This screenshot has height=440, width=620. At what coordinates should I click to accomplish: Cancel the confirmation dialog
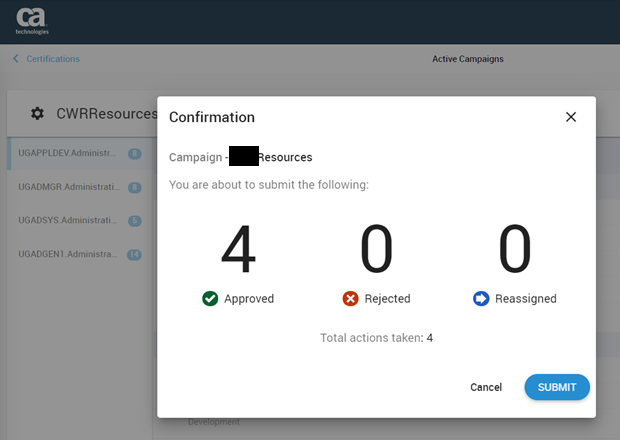pyautogui.click(x=485, y=387)
